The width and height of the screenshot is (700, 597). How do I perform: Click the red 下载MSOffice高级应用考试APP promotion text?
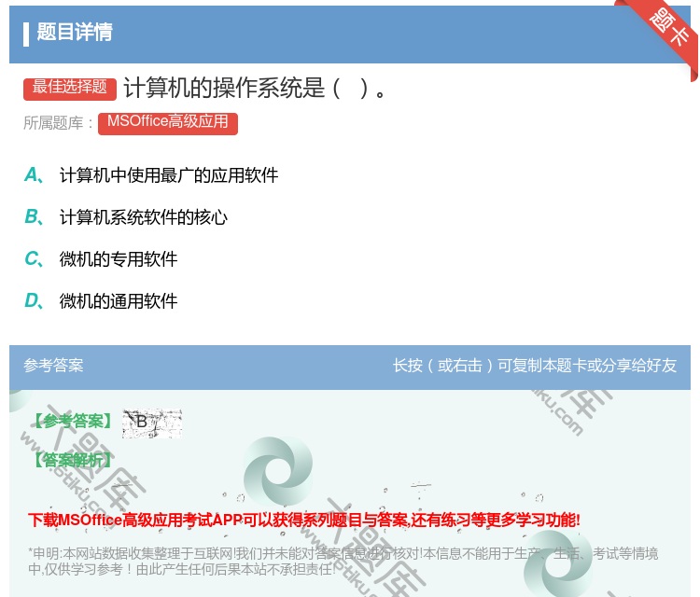pyautogui.click(x=304, y=521)
